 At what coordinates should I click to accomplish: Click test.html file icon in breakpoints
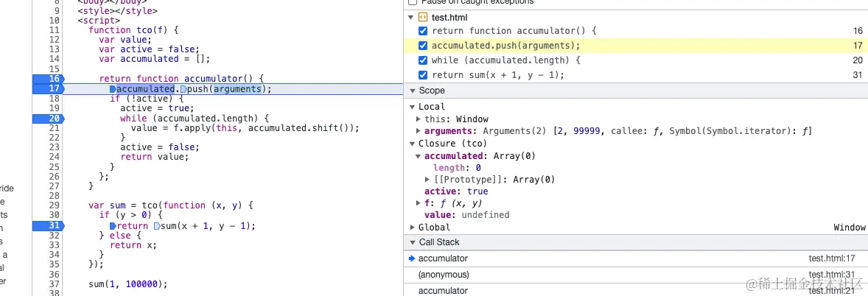(423, 17)
